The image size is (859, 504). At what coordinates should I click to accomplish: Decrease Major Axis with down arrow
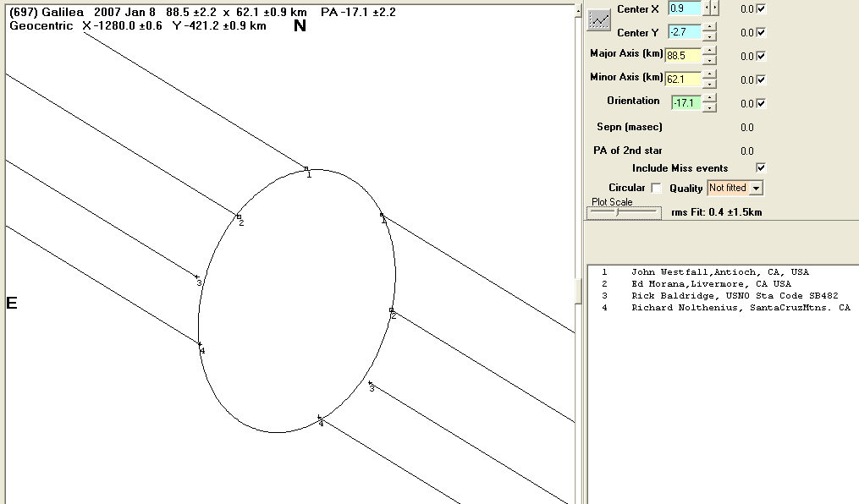pyautogui.click(x=709, y=60)
